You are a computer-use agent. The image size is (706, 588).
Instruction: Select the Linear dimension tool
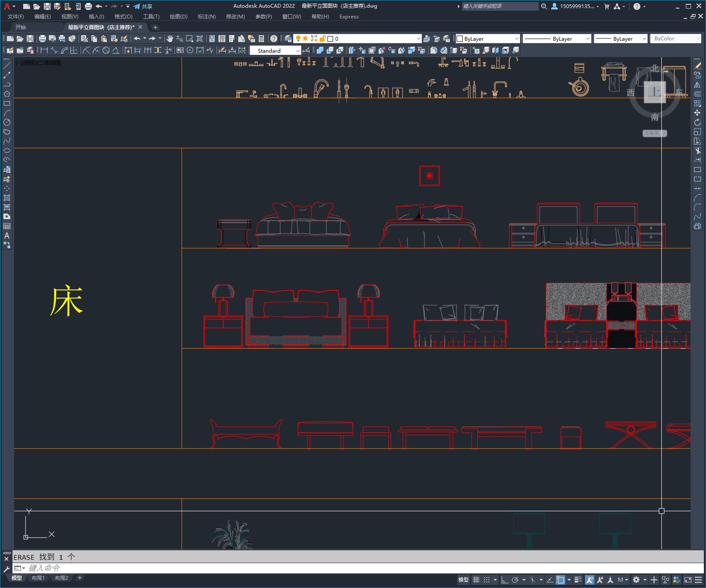coord(44,50)
